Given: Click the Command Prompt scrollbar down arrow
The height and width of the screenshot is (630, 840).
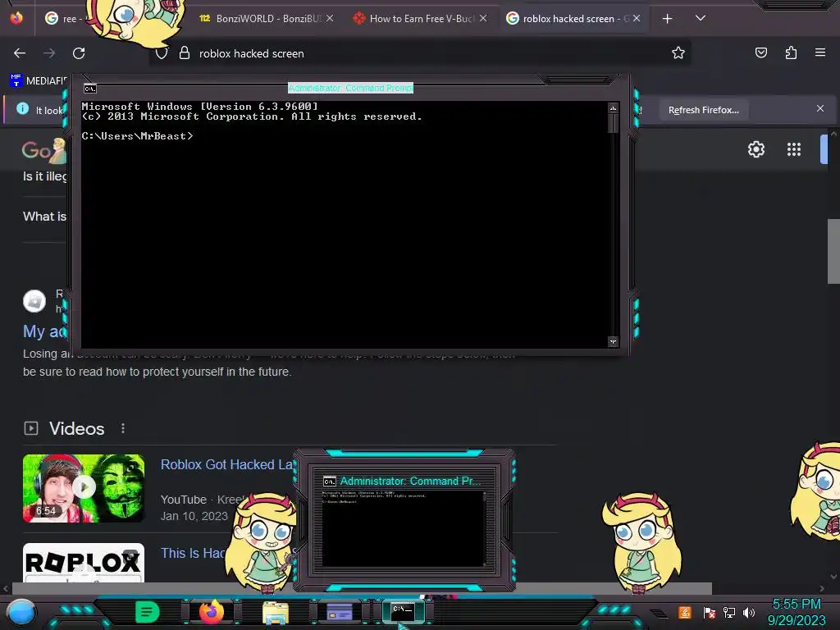Looking at the screenshot, I should [x=613, y=342].
